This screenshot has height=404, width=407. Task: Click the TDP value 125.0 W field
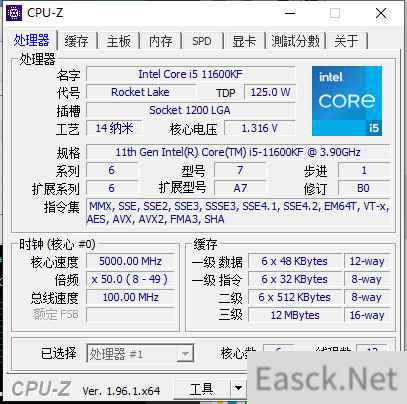[270, 92]
